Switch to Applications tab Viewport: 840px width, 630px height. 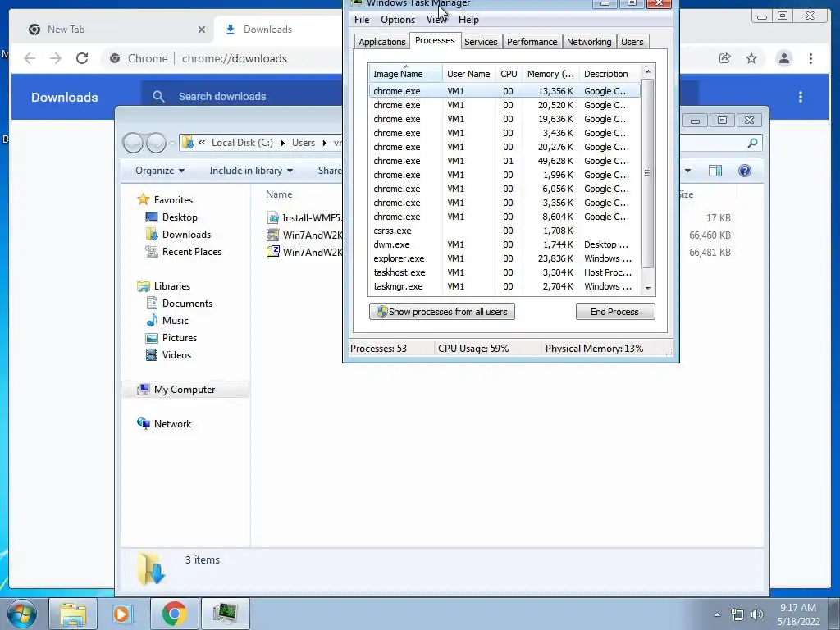(x=382, y=42)
